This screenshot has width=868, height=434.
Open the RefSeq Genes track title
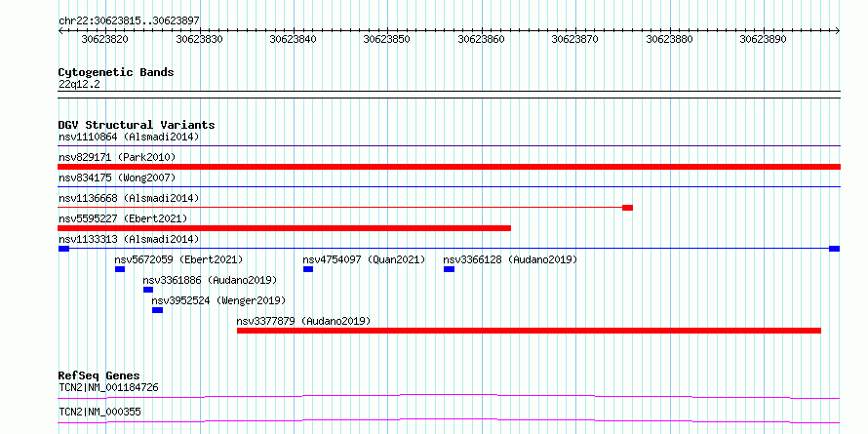click(99, 375)
